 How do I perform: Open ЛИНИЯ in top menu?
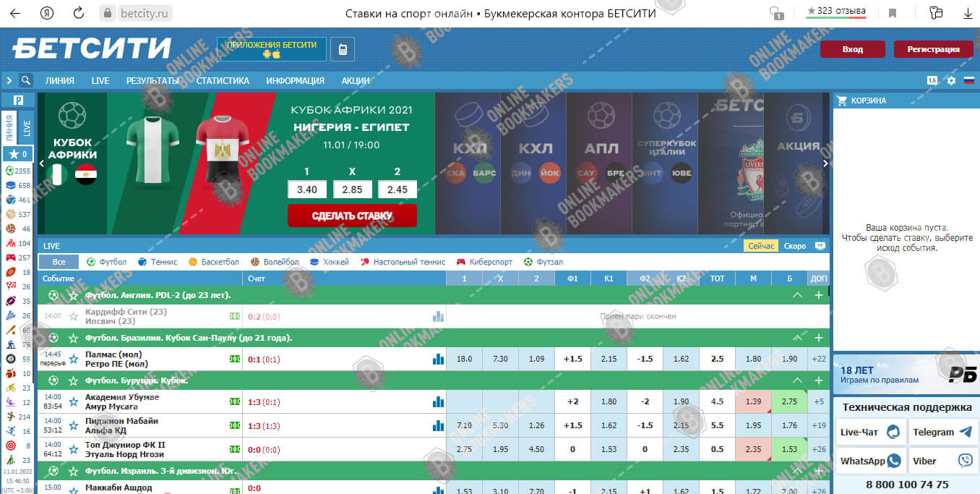pyautogui.click(x=60, y=81)
